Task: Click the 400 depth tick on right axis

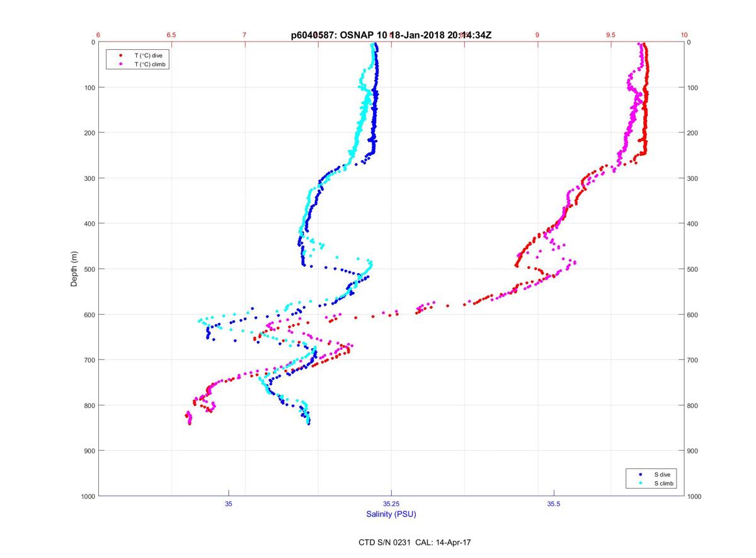Action: 692,224
